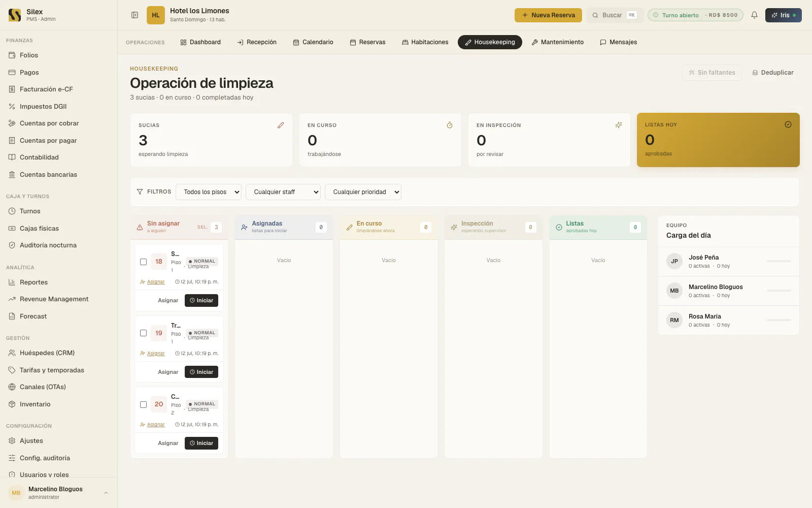Click the Revenue Management trend icon

(x=12, y=299)
